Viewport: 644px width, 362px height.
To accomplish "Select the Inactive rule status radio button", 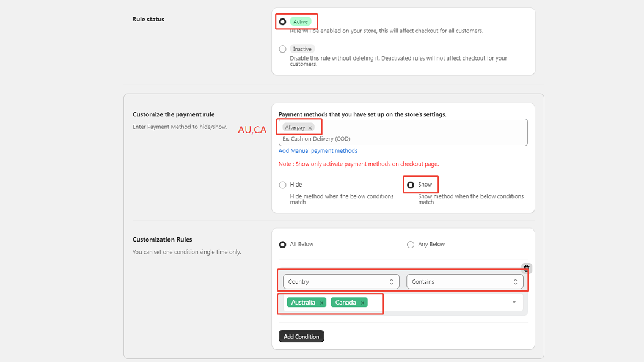I will point(282,49).
